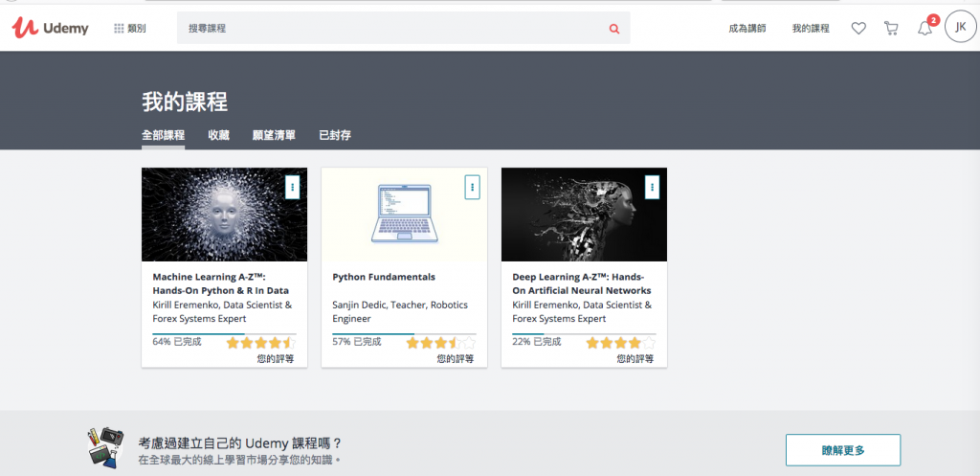Click the 64% 已完成 text
Image resolution: width=980 pixels, height=476 pixels.
tap(177, 342)
